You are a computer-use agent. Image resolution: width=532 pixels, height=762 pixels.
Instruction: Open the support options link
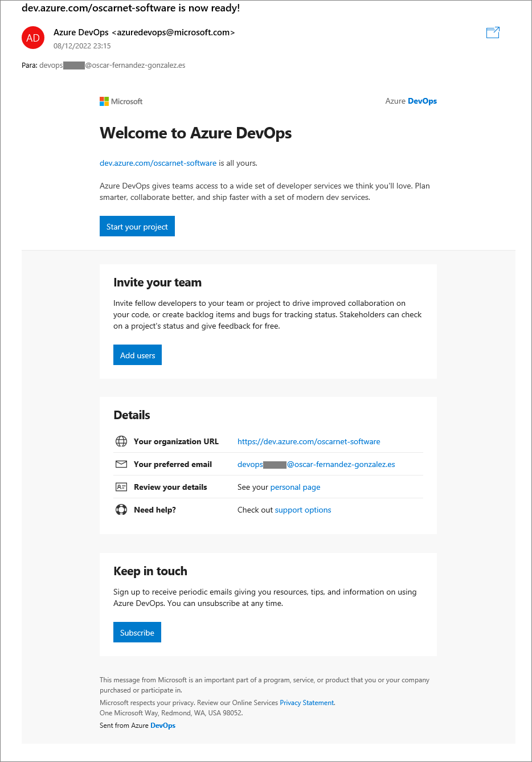point(303,510)
